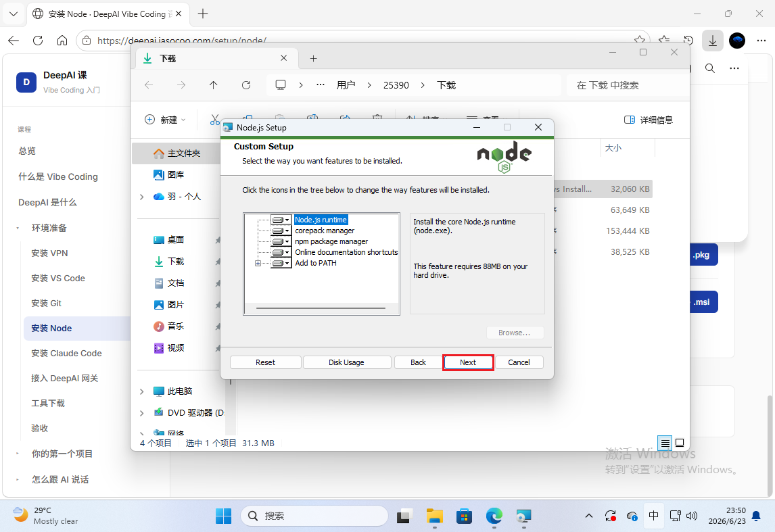Open 安装 Claude Code lesson in sidebar
775x532 pixels.
pos(66,353)
